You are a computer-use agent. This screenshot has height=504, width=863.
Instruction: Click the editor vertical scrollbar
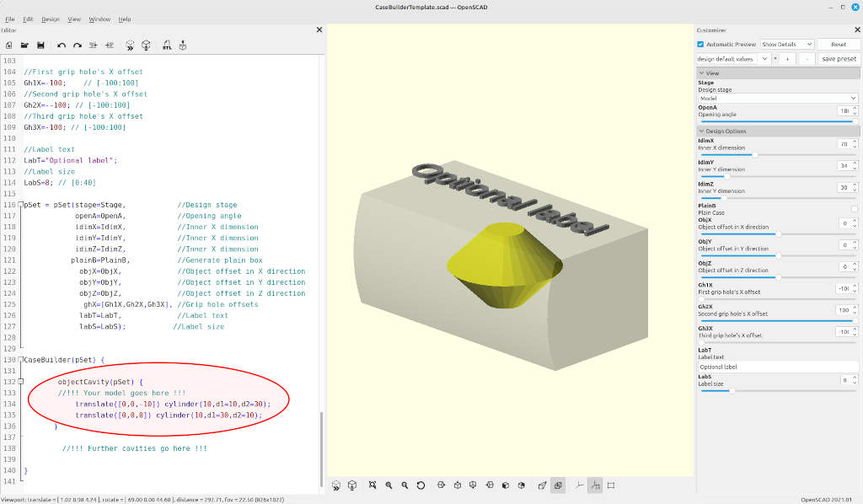click(321, 449)
